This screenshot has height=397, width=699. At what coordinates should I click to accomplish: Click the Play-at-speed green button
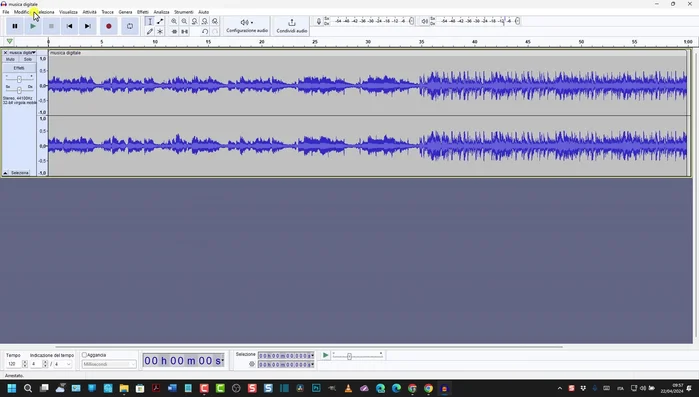tap(325, 355)
